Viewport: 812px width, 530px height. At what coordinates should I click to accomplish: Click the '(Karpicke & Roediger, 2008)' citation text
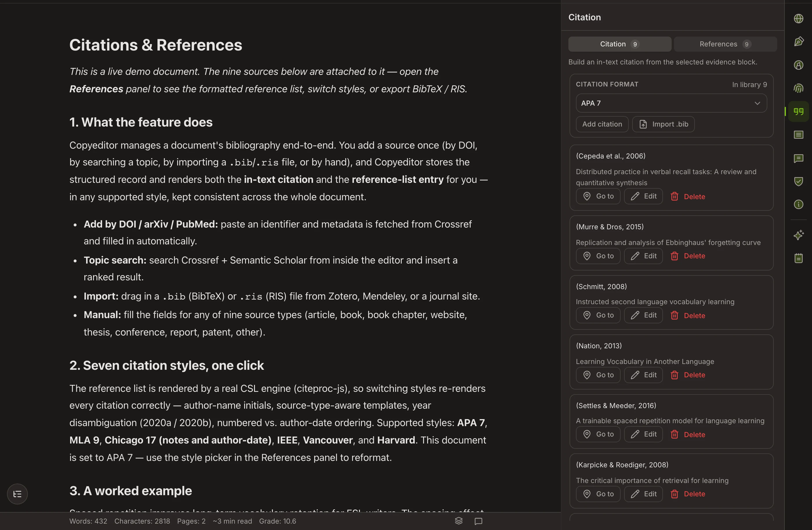[x=622, y=465]
